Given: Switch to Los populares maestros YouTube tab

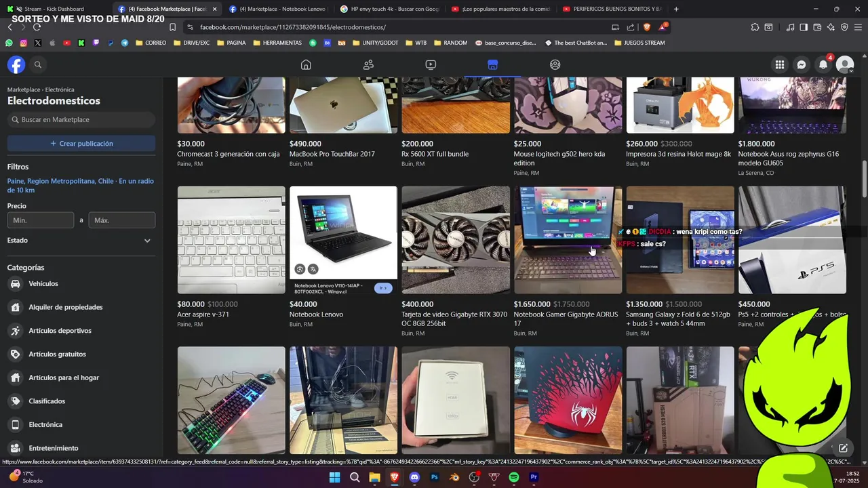Looking at the screenshot, I should tap(501, 9).
